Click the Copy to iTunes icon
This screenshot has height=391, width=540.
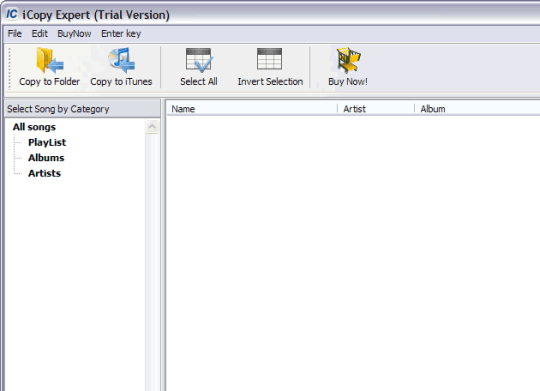121,61
